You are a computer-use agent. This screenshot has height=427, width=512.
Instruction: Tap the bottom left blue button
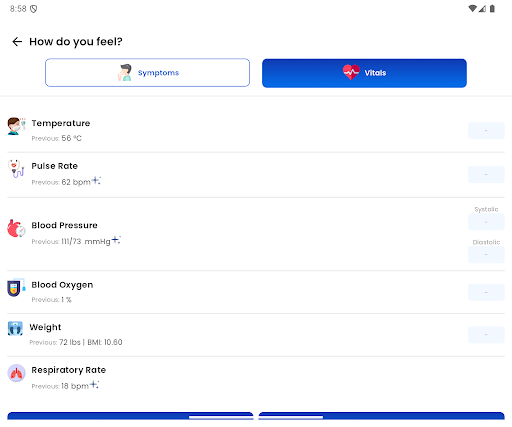click(130, 416)
